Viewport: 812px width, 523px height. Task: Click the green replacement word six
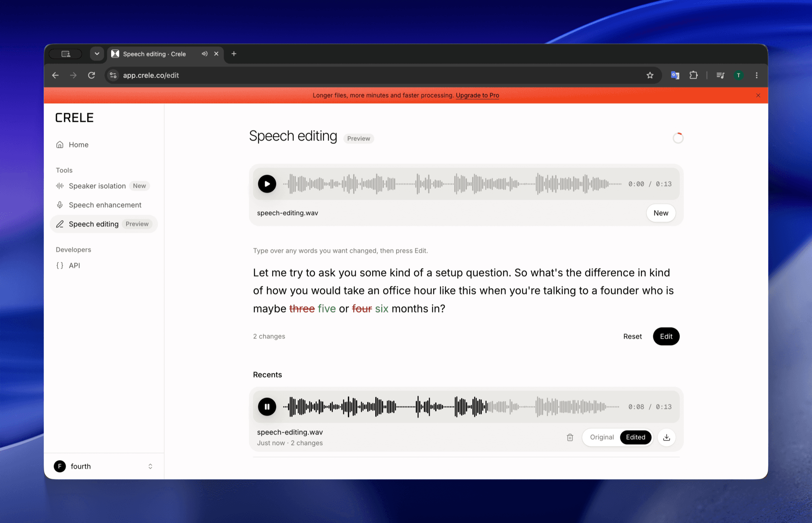382,309
